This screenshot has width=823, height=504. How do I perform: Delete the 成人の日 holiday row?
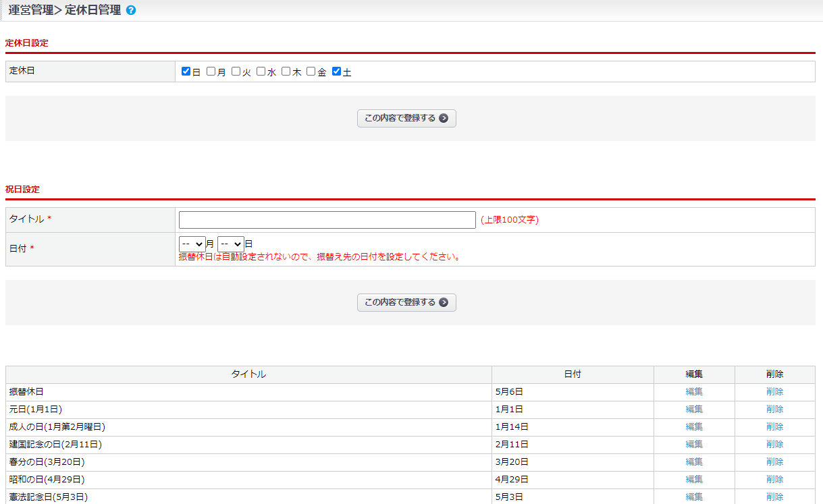click(x=775, y=427)
